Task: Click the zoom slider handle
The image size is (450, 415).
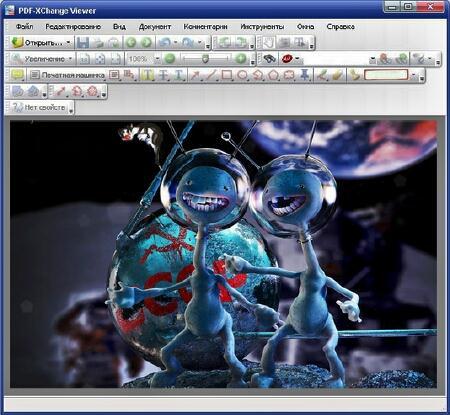Action: 205,59
